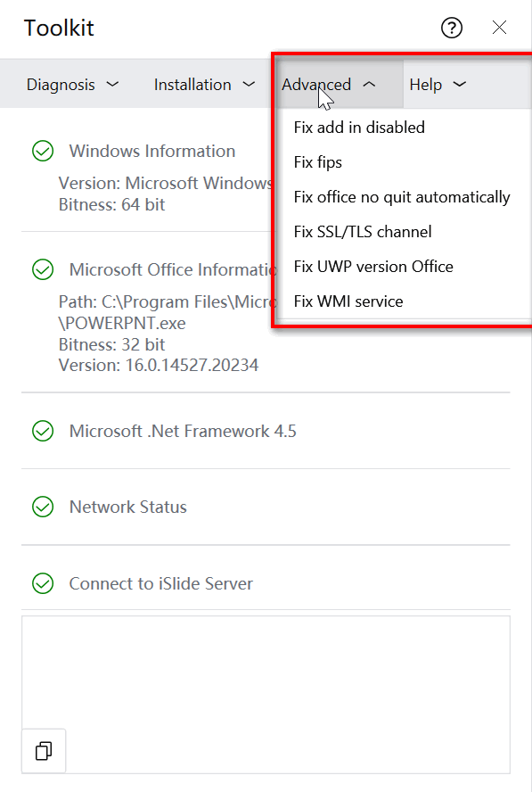The width and height of the screenshot is (532, 792).
Task: Choose Fix WMI service
Action: [348, 301]
